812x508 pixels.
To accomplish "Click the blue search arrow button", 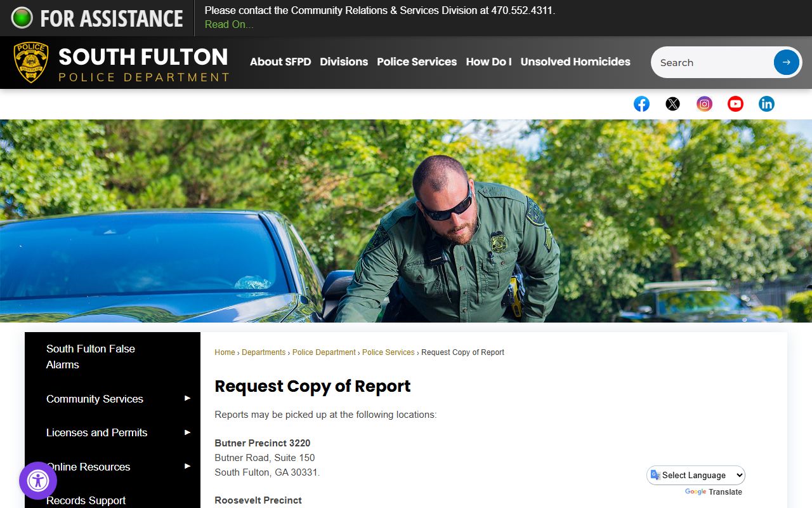I will point(786,62).
